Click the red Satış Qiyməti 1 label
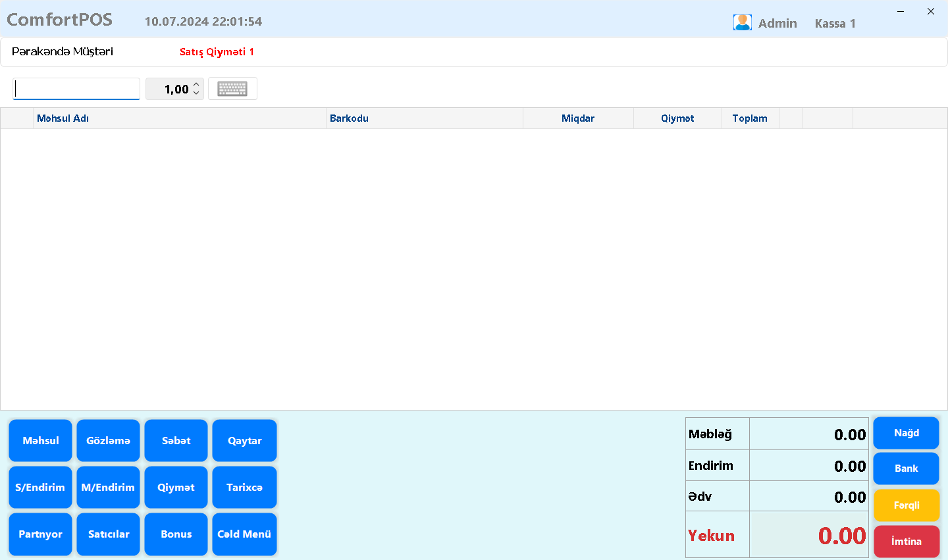 pyautogui.click(x=217, y=52)
